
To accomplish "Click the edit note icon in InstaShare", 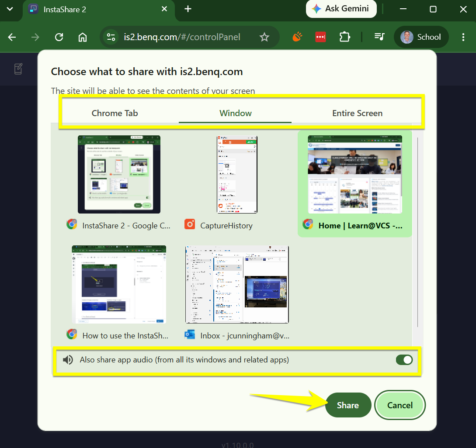I will pyautogui.click(x=18, y=69).
